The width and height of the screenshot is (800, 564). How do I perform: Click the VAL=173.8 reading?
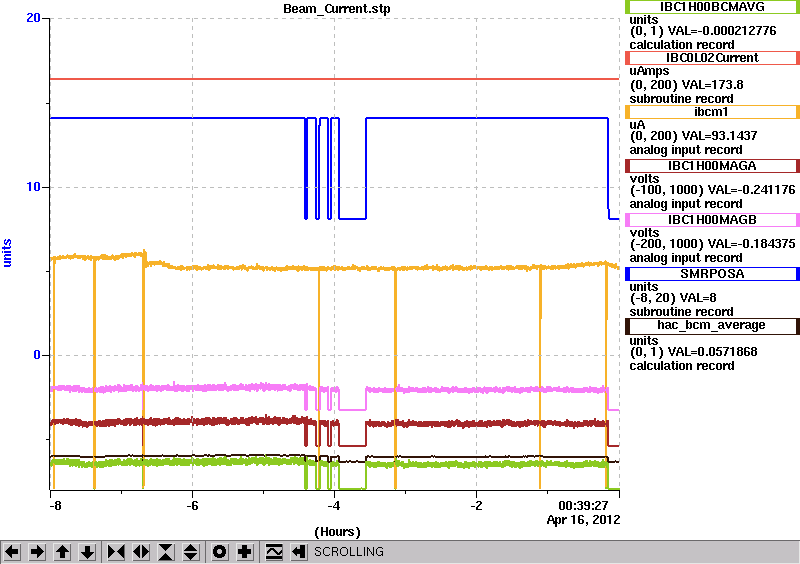[713, 85]
